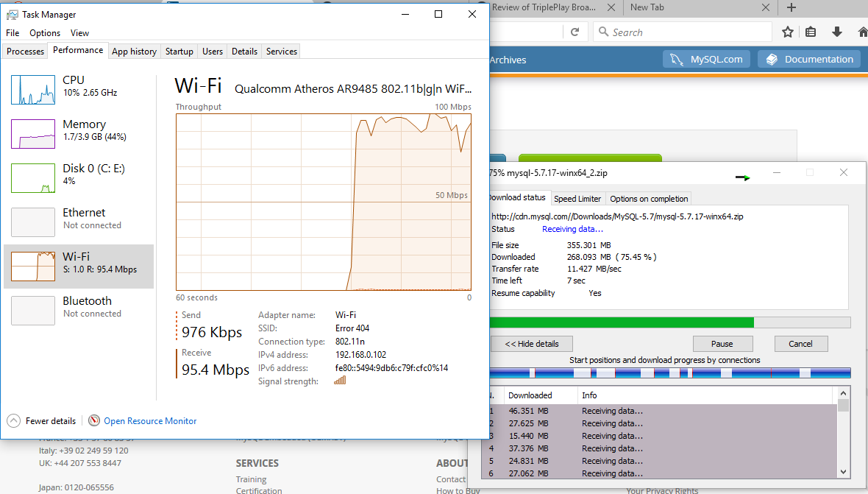The height and width of the screenshot is (494, 868).
Task: Select Disk 0 in performance list
Action: (33, 177)
